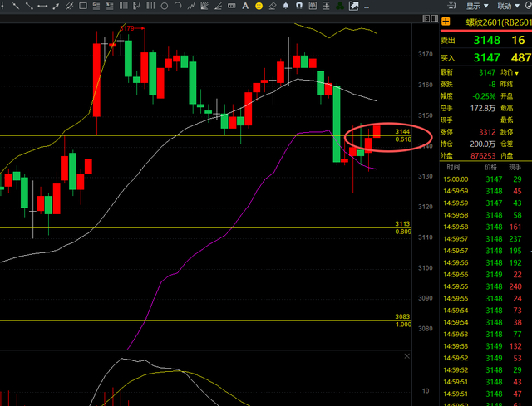Click the 涨跌 value -8
Image resolution: width=532 pixels, height=406 pixels.
492,84
